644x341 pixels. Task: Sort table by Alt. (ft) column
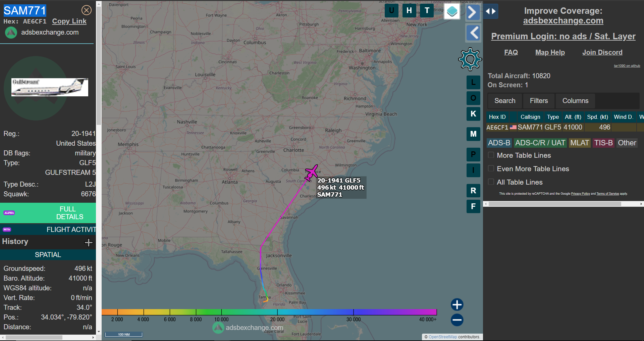click(573, 117)
